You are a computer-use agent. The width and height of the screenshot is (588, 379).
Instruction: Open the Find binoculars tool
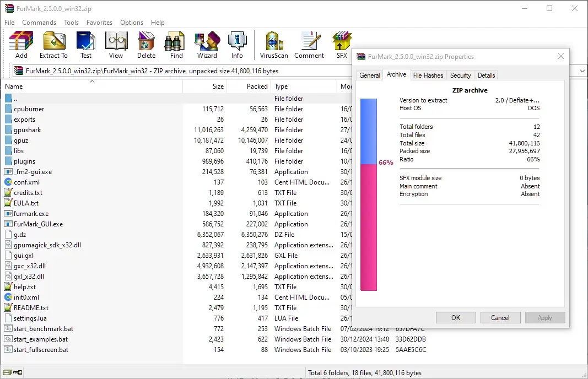click(176, 45)
